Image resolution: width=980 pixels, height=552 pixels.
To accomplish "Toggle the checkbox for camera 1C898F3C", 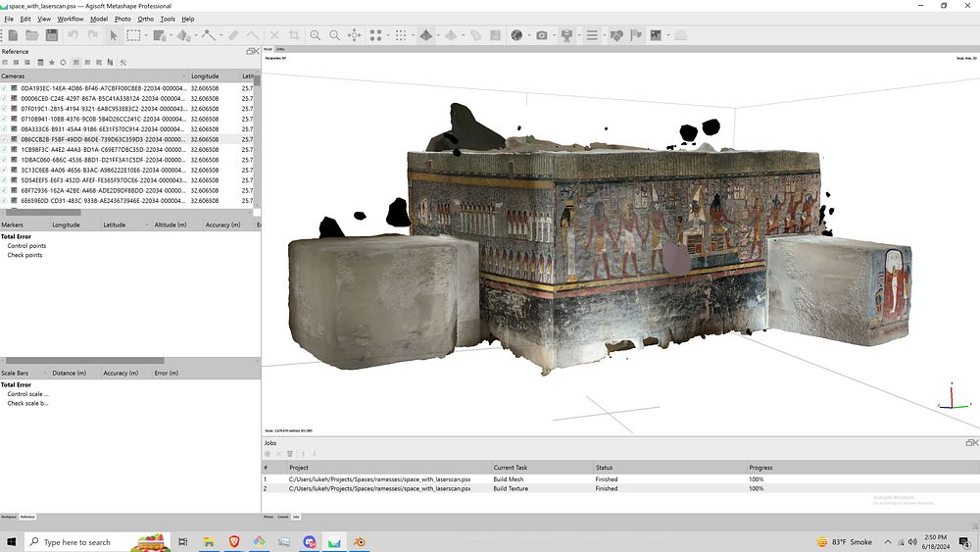I will coord(5,150).
